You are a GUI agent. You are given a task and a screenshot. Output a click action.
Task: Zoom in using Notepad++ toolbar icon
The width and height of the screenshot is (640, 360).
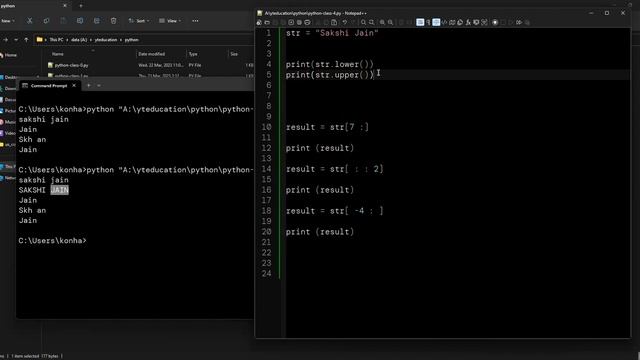tap(382, 22)
